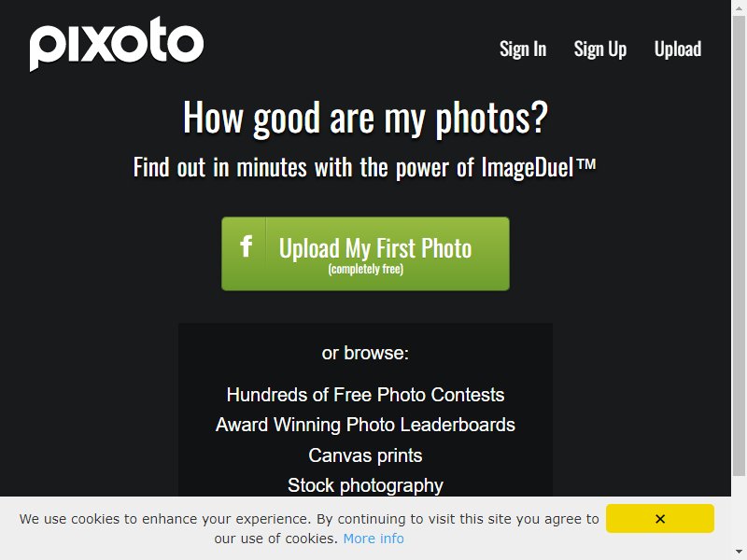Click the Pixoto logo
This screenshot has width=747, height=560.
117,44
